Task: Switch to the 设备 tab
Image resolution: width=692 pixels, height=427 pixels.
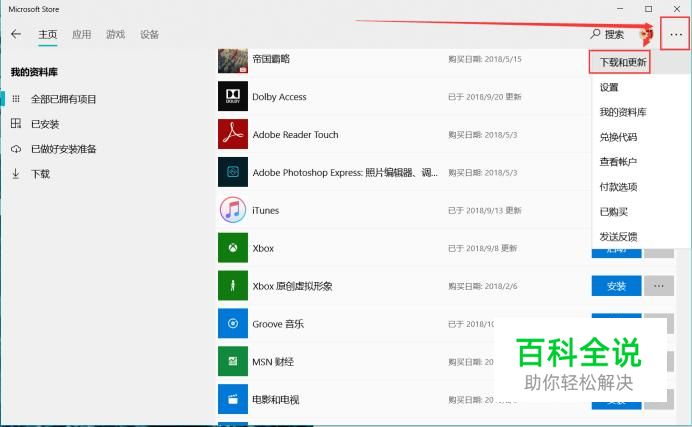Action: coord(149,34)
